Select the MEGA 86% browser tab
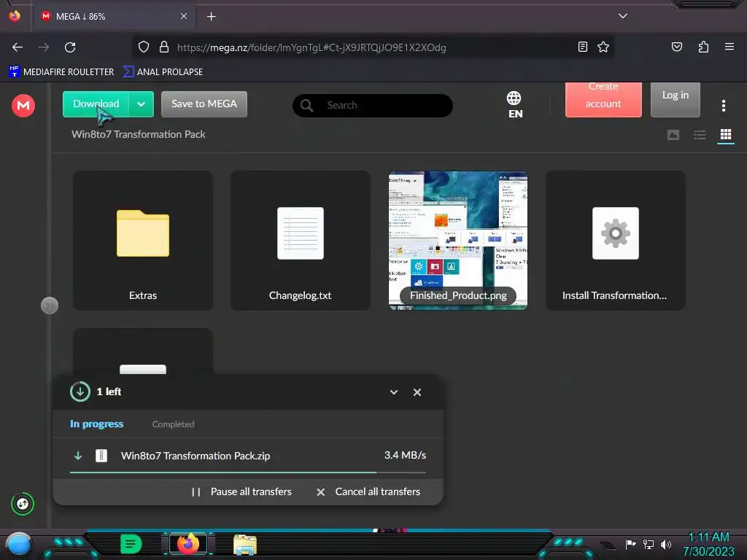This screenshot has height=560, width=747. tap(113, 17)
